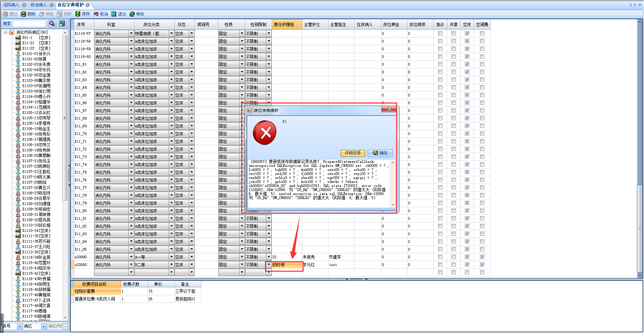Click the 责任护理组 cell containing 的时候
644x333 pixels.
287,265
